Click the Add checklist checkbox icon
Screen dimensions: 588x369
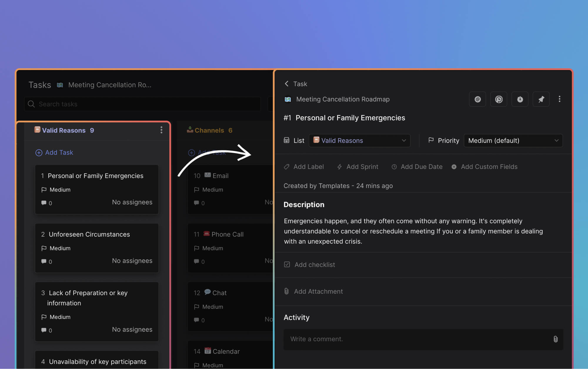(x=287, y=265)
